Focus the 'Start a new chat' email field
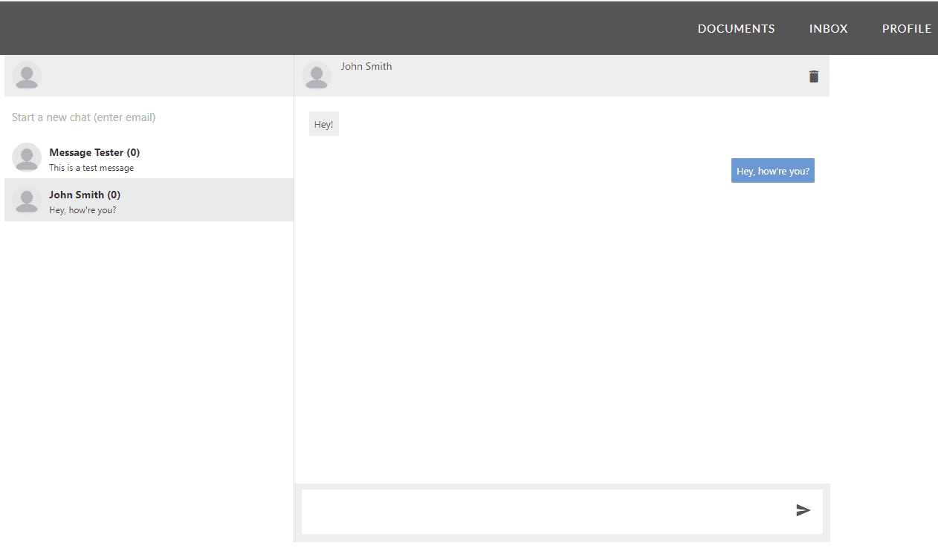The width and height of the screenshot is (938, 560). click(149, 117)
